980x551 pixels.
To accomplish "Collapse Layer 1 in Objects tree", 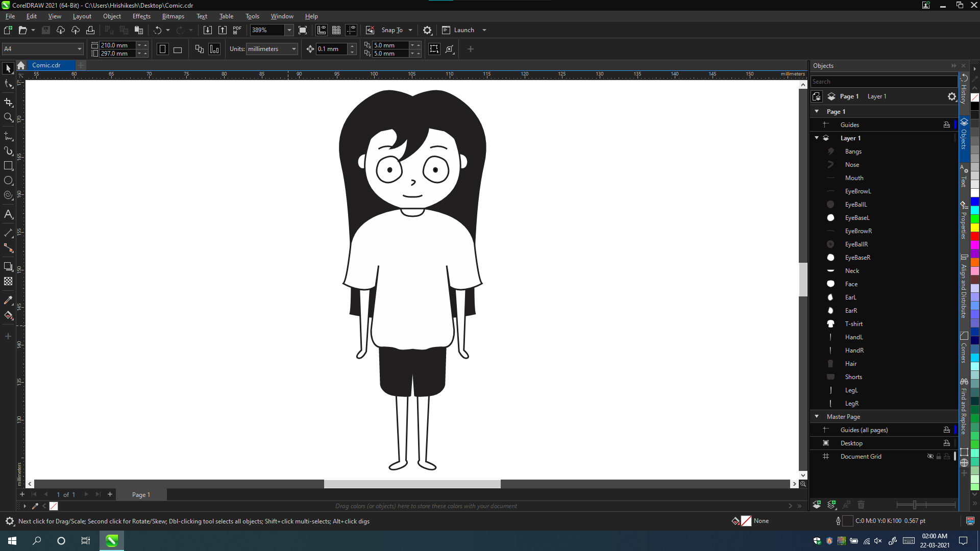I will [817, 138].
